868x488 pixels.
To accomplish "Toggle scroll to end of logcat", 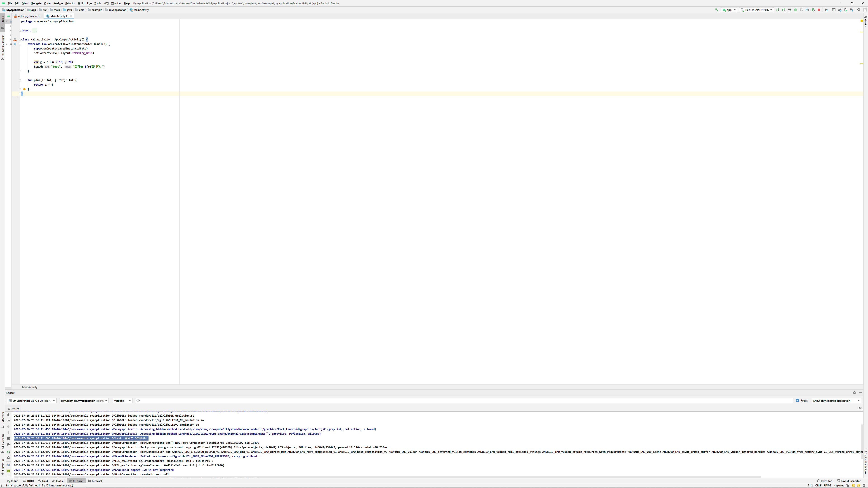I will [x=8, y=421].
